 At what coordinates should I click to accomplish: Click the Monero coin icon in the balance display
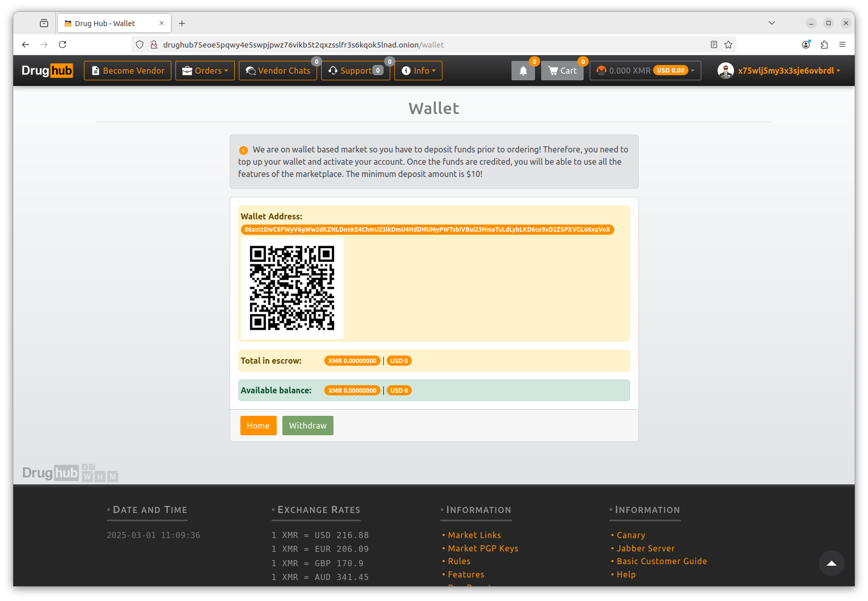(601, 70)
